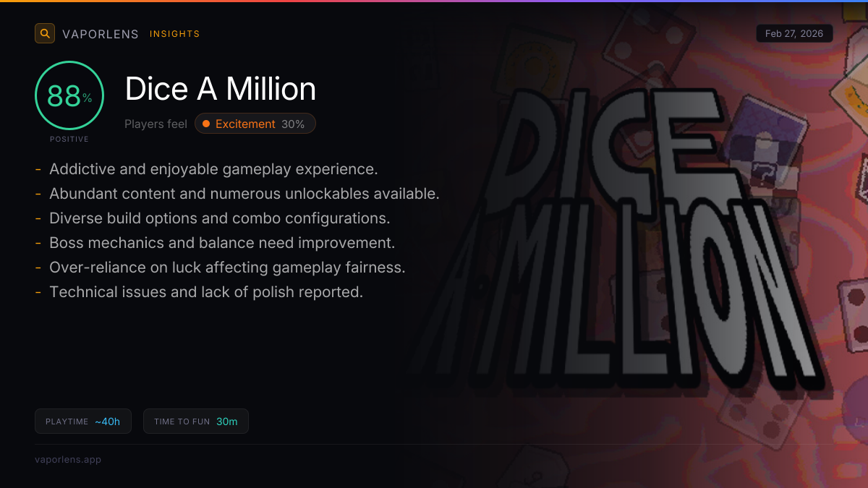Click the 88% positive score circle
Screen dimensions: 868x488
(x=69, y=95)
